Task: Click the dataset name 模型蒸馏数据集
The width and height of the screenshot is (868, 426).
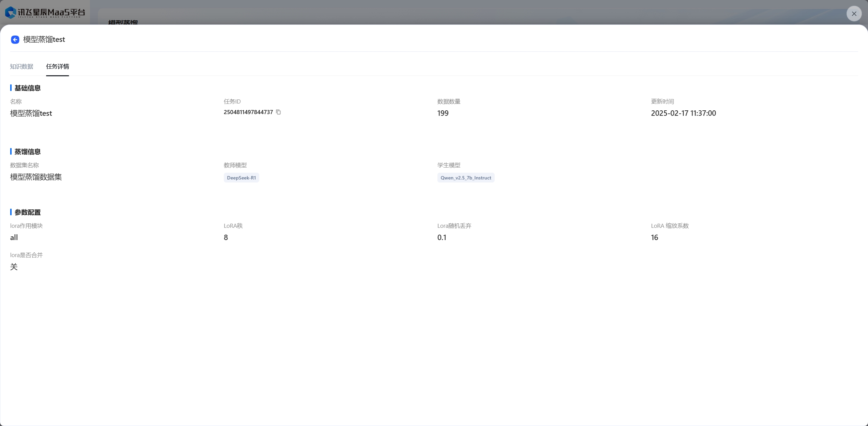Action: [36, 177]
